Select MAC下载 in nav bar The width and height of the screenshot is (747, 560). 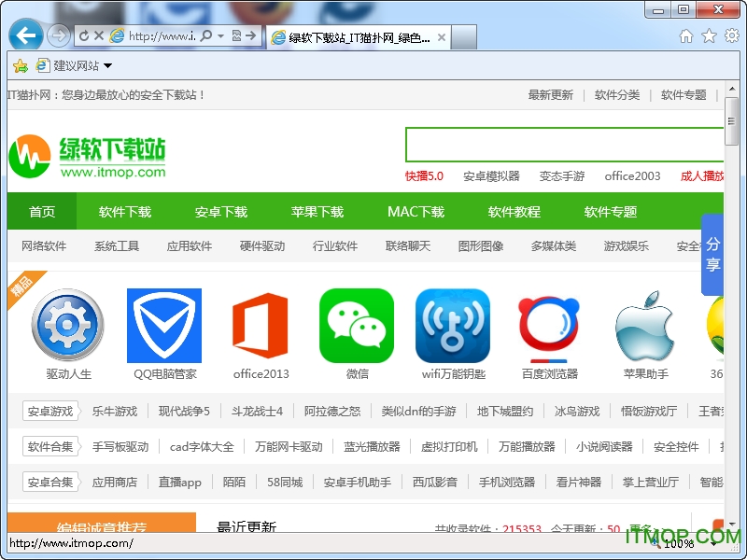pyautogui.click(x=416, y=212)
